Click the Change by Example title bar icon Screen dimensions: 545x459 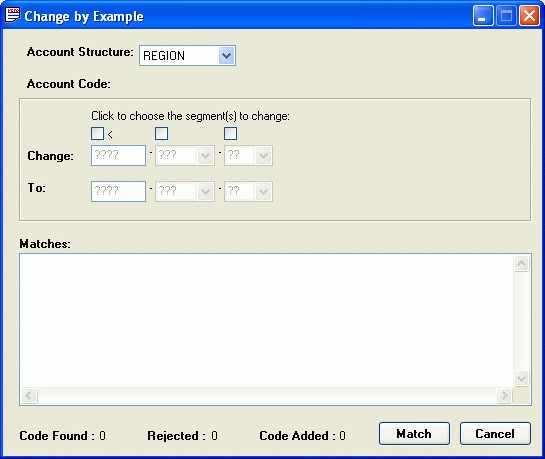tap(13, 15)
